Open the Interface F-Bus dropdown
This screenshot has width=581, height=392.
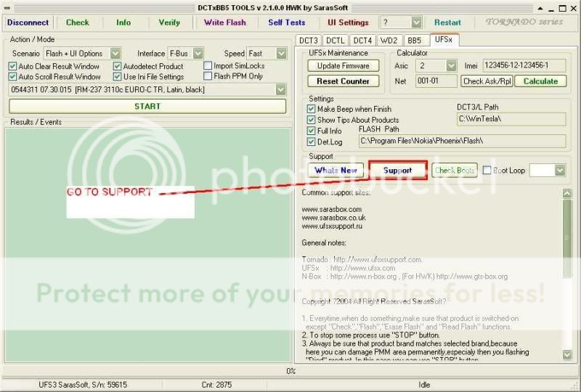tap(198, 53)
